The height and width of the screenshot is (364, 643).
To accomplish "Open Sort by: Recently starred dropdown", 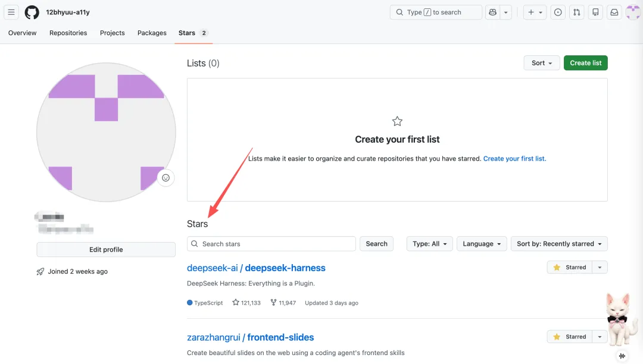I will 559,244.
